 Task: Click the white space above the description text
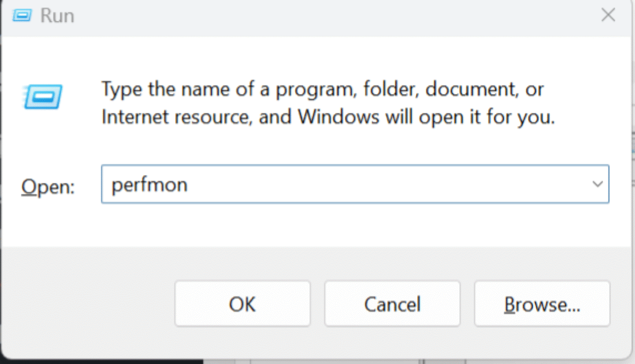click(328, 57)
